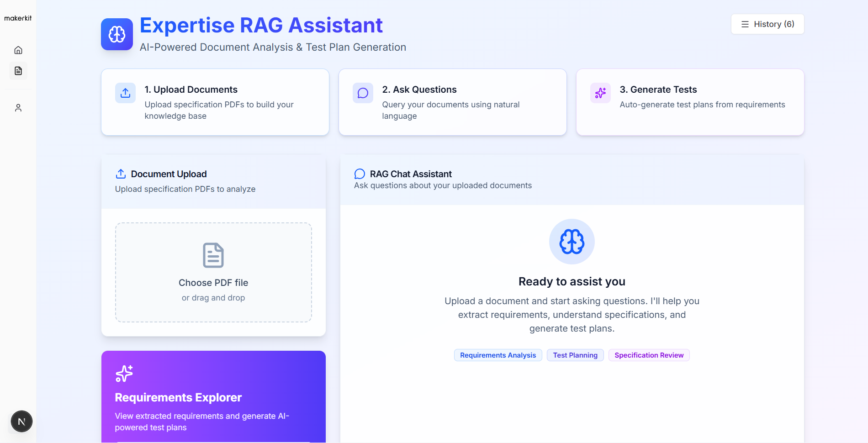Open the Generate Tests step card
The width and height of the screenshot is (868, 443).
[690, 102]
